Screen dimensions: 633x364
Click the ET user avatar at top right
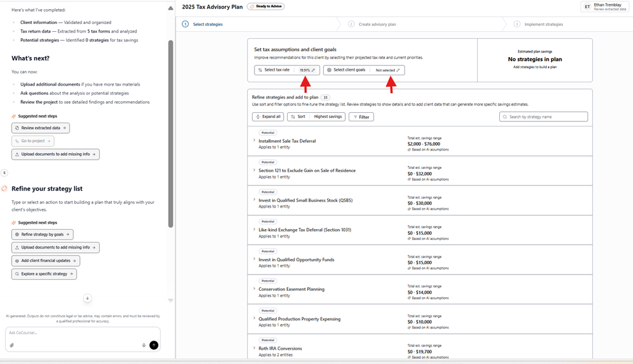point(588,6)
